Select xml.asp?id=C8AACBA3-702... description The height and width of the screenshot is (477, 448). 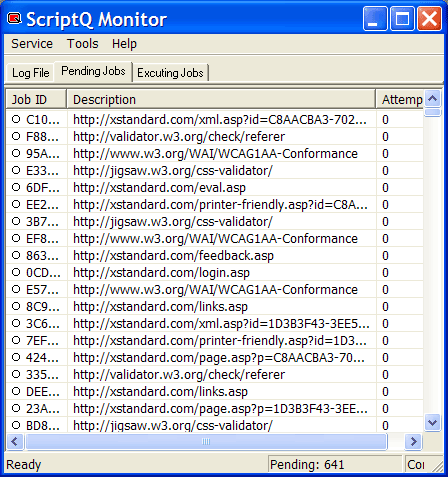coord(220,120)
